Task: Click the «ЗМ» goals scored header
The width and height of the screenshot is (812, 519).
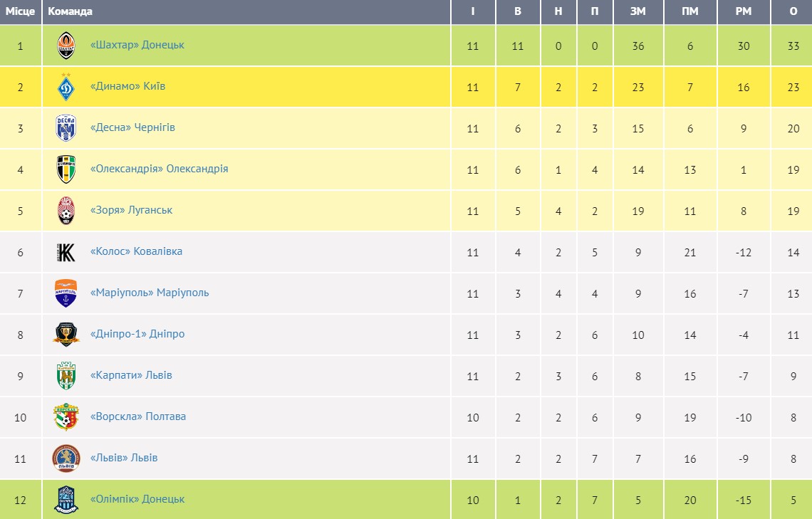Action: (637, 11)
